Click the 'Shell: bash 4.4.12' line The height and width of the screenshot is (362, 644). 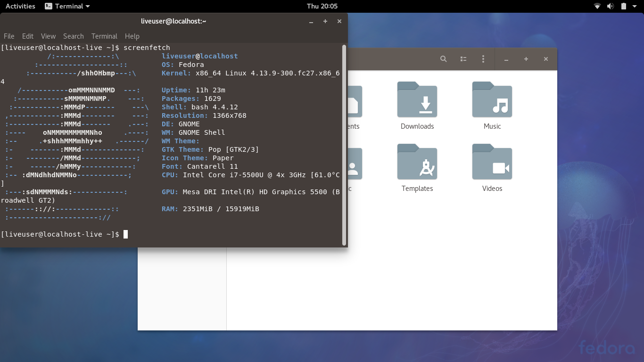click(x=200, y=107)
